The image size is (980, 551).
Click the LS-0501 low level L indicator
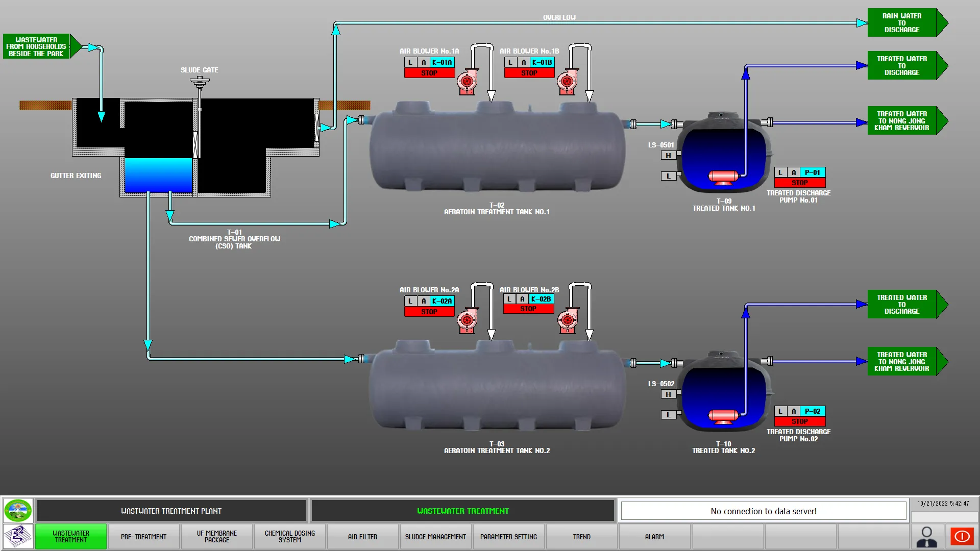(669, 176)
